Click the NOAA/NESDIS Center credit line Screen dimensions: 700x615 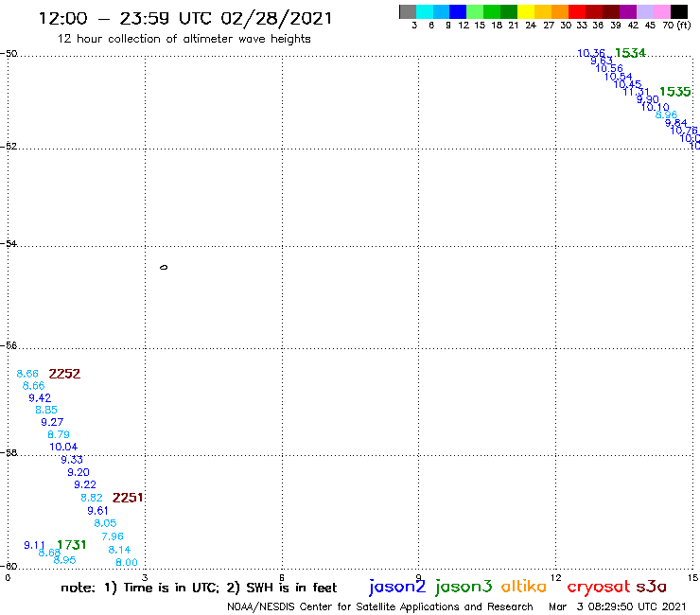pos(380,606)
